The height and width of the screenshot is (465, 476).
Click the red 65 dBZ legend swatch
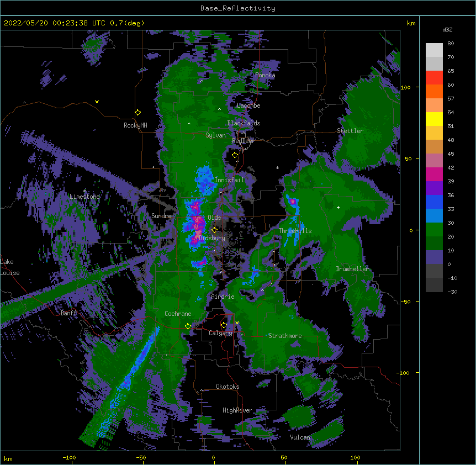click(x=434, y=78)
